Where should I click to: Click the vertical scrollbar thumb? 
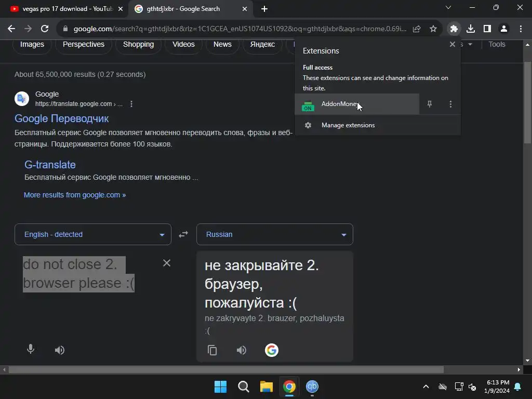click(x=527, y=102)
